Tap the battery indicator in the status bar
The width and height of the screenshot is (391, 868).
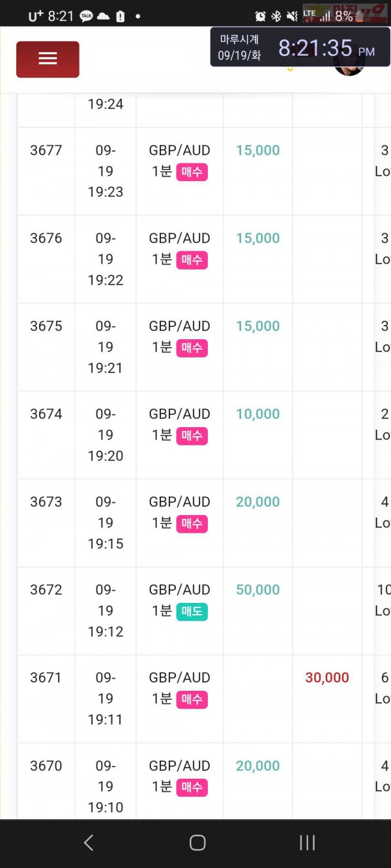point(347,16)
